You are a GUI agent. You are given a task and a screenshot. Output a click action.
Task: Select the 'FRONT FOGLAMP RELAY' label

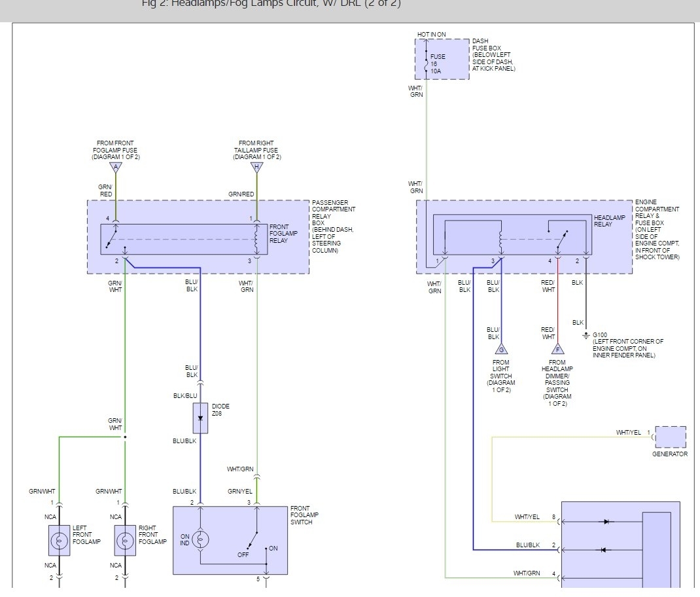click(283, 234)
